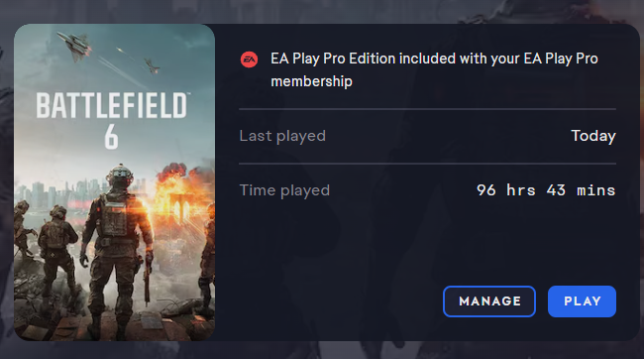Launch the game with the PLAY button
Image resolution: width=644 pixels, height=359 pixels.
(x=582, y=301)
